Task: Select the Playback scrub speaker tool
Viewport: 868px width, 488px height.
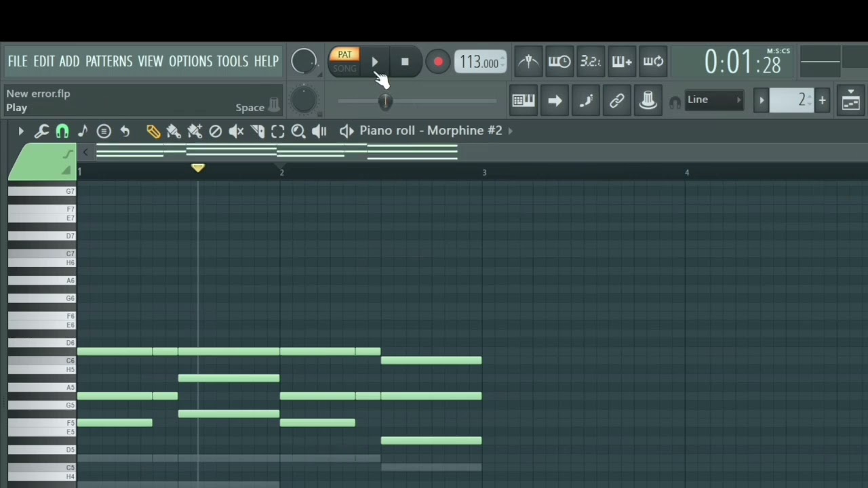Action: pos(319,131)
